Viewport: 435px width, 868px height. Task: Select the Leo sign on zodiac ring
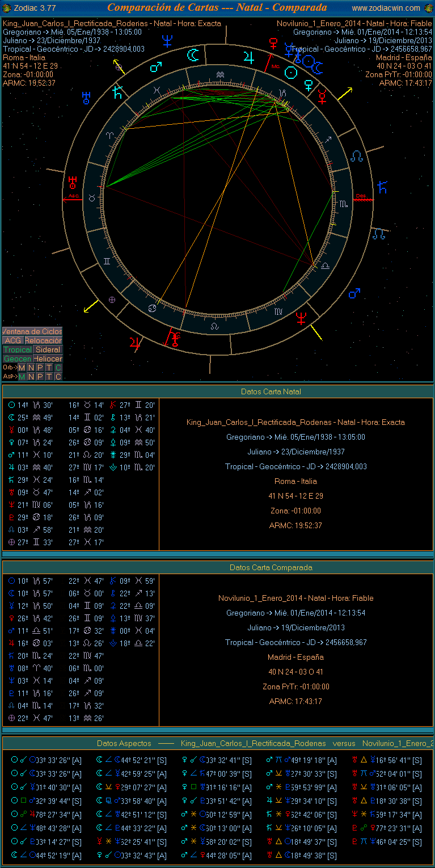pyautogui.click(x=214, y=327)
